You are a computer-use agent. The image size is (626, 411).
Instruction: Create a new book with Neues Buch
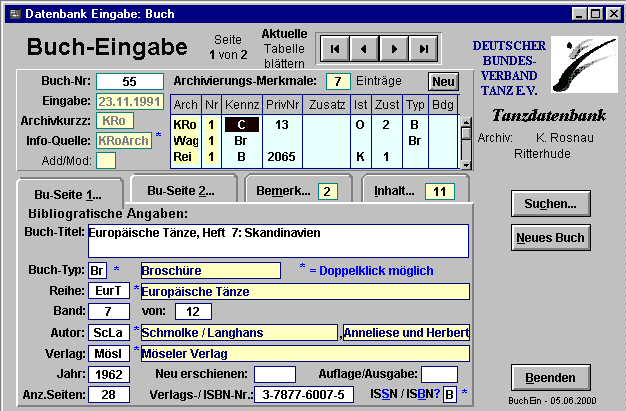tap(550, 238)
